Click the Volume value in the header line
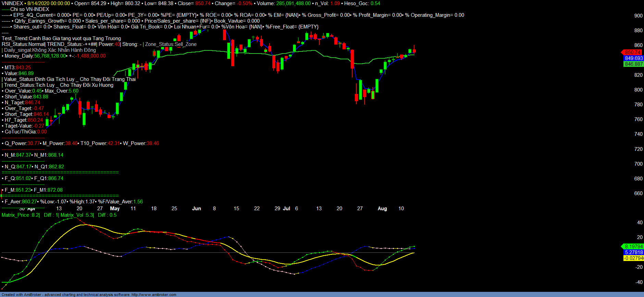 [293, 3]
